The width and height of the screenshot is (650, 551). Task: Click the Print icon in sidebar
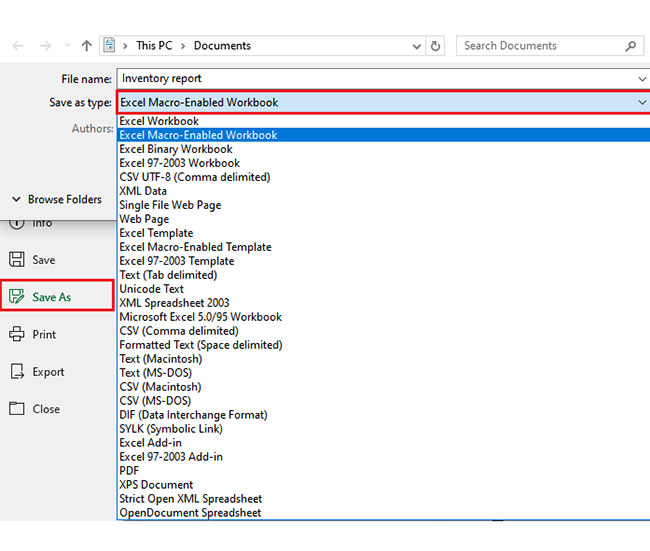click(17, 335)
